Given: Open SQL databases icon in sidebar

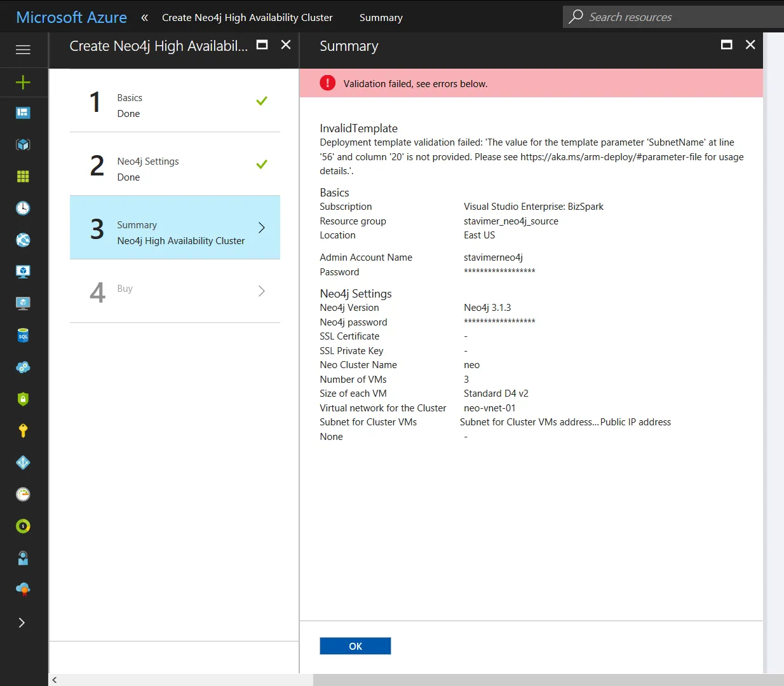Looking at the screenshot, I should [23, 336].
